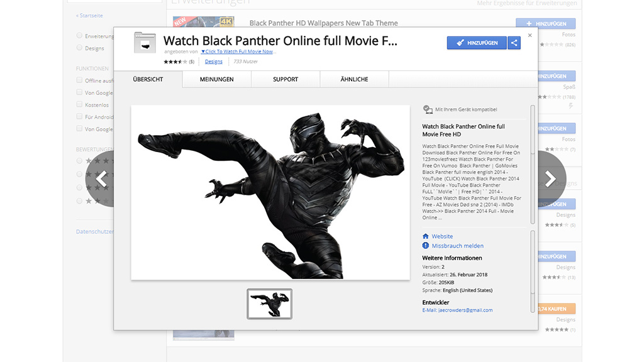Click the Startseite link in sidebar
This screenshot has height=362, width=644.
point(89,16)
